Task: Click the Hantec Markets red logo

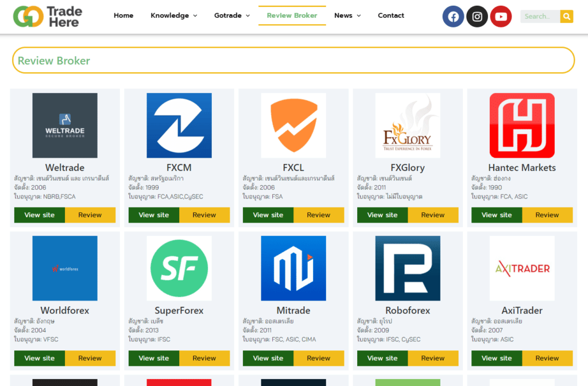Action: coord(522,126)
